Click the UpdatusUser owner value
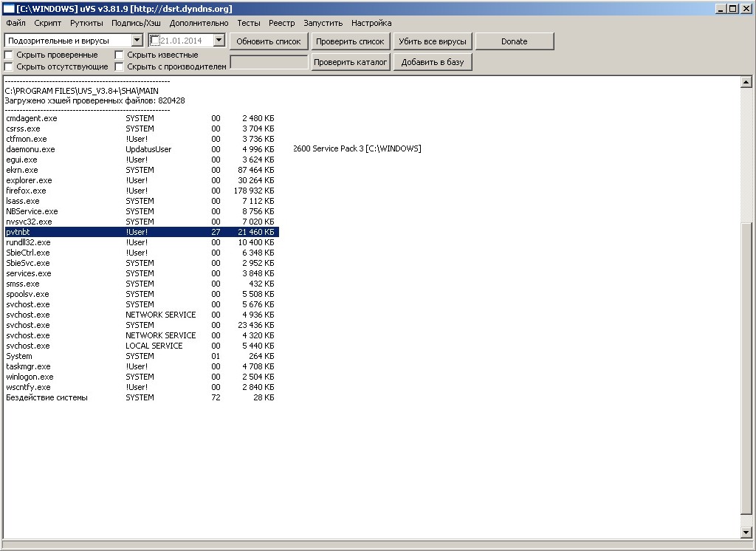Viewport: 756px width, 551px height. [148, 149]
